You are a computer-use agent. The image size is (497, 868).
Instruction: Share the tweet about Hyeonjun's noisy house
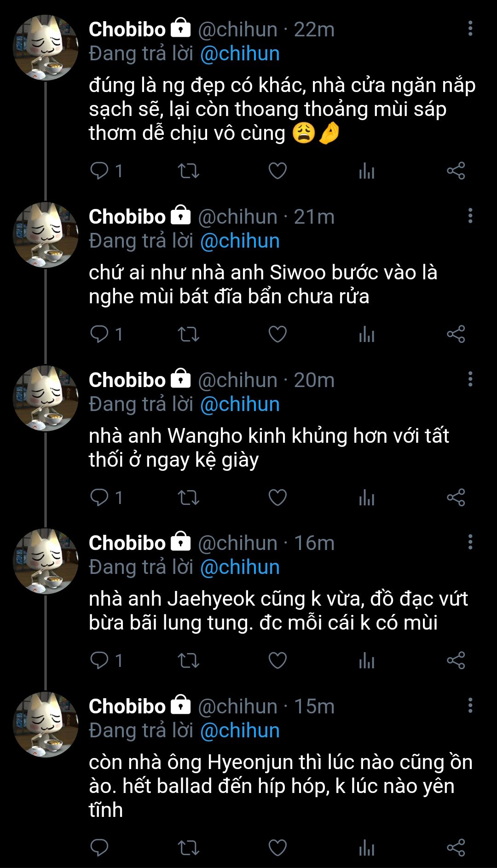(456, 847)
